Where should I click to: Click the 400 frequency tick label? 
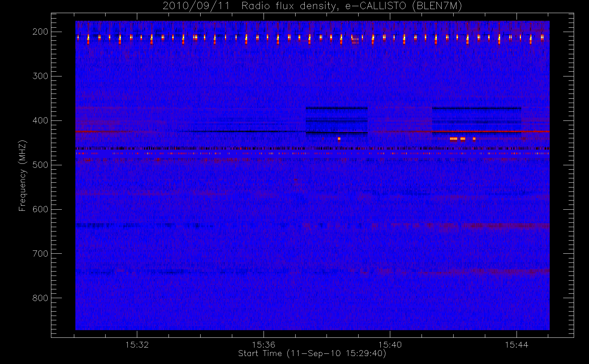(40, 120)
